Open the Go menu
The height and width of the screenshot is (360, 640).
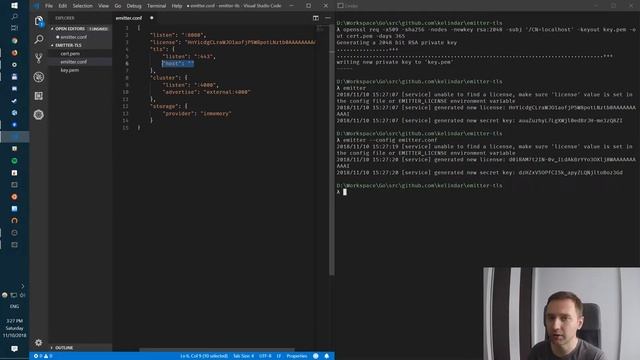[118, 6]
